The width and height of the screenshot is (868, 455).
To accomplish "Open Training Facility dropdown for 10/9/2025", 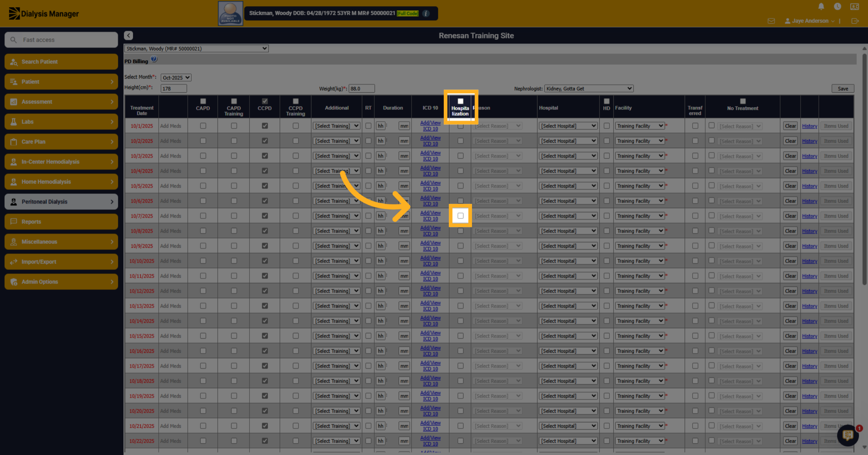I will tap(639, 246).
